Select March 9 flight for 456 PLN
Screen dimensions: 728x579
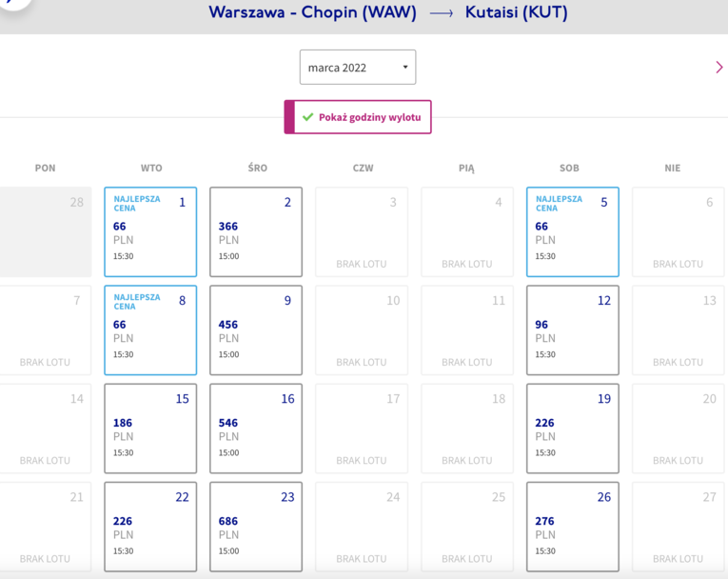(x=256, y=330)
